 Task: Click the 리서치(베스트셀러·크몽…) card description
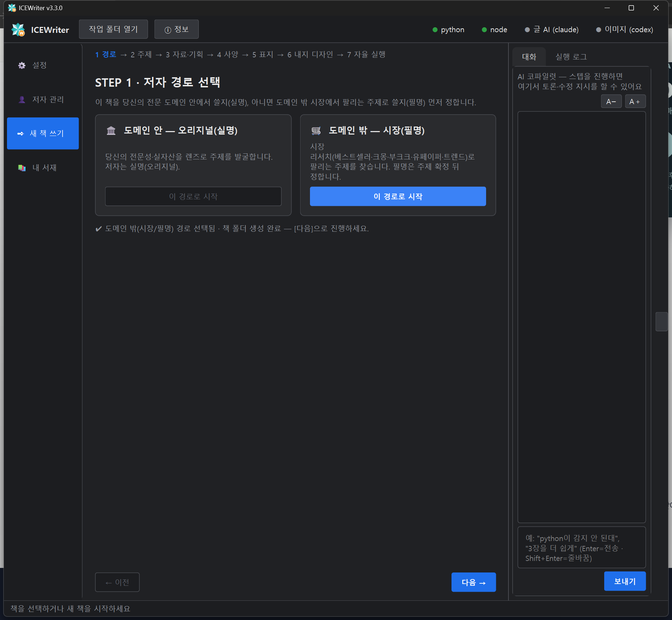pos(392,162)
